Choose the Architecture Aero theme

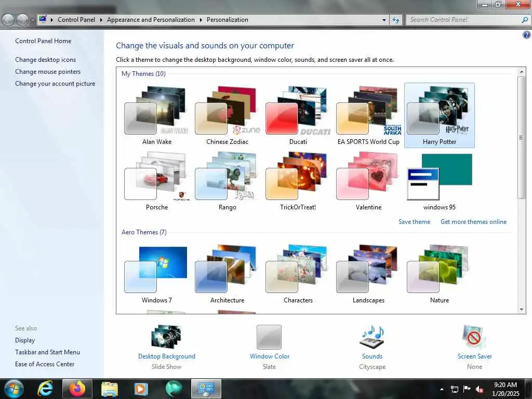pos(228,274)
